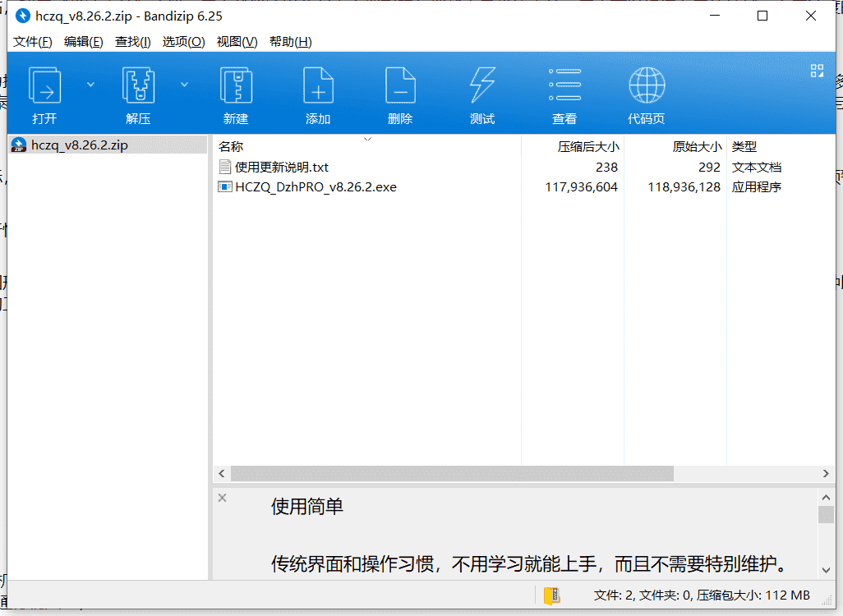Click the compressed size value 238
This screenshot has height=616, width=843.
(x=606, y=168)
